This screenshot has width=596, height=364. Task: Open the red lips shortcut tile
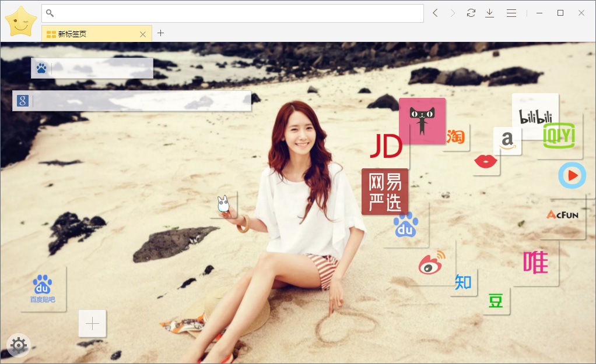coord(486,161)
